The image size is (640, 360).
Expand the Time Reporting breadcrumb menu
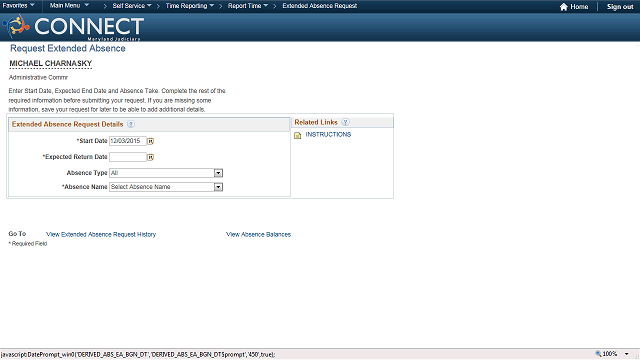point(190,6)
